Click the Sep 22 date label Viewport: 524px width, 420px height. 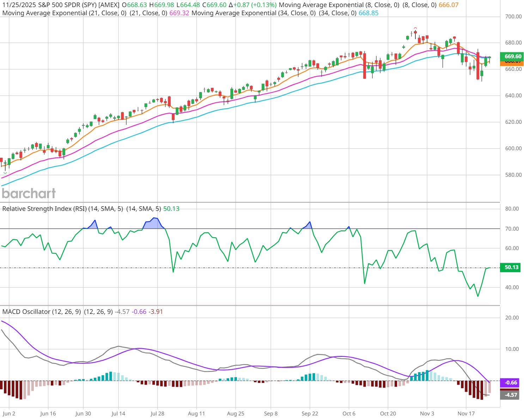click(x=310, y=414)
